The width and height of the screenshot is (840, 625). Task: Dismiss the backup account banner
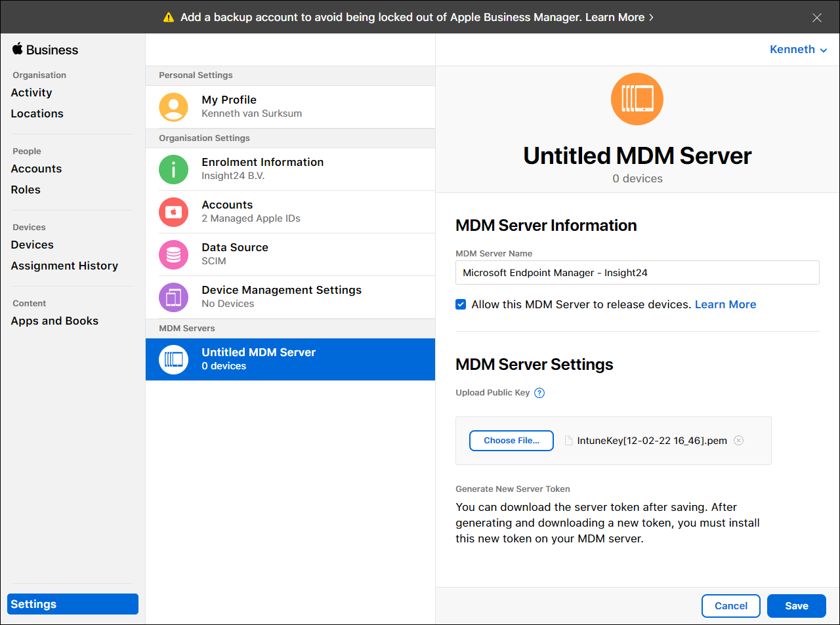[817, 18]
